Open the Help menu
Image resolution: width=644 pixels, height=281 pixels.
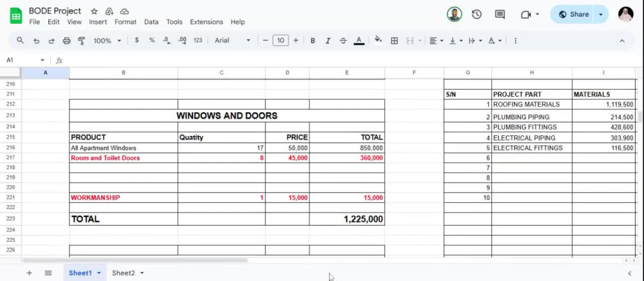pyautogui.click(x=238, y=22)
